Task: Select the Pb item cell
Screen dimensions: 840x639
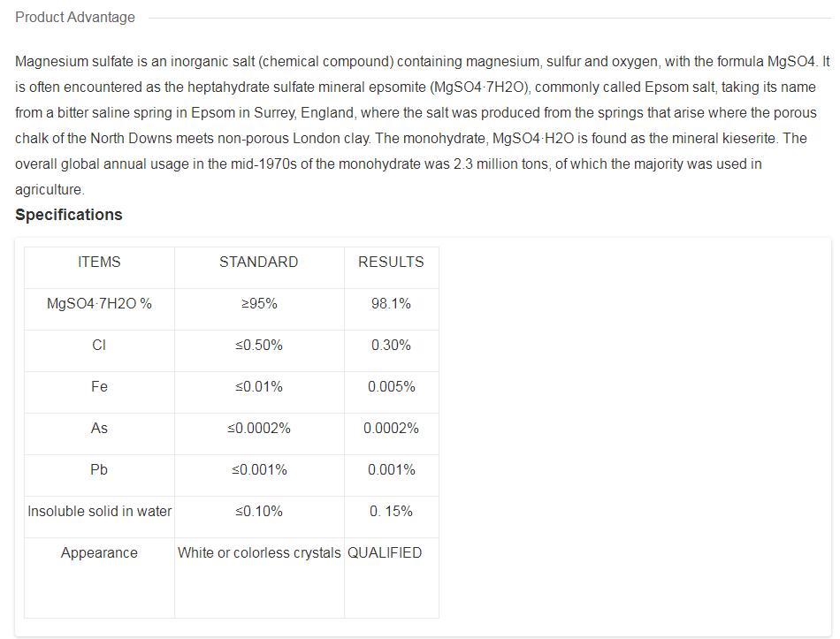Action: [99, 469]
